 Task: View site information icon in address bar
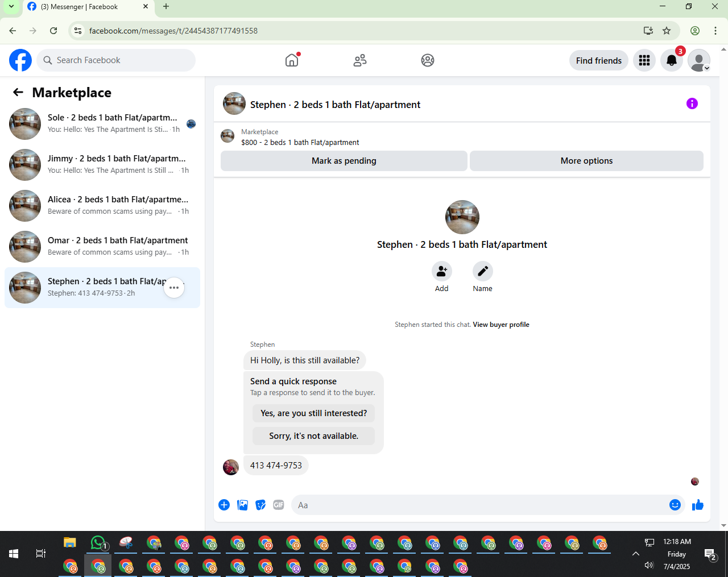[78, 31]
